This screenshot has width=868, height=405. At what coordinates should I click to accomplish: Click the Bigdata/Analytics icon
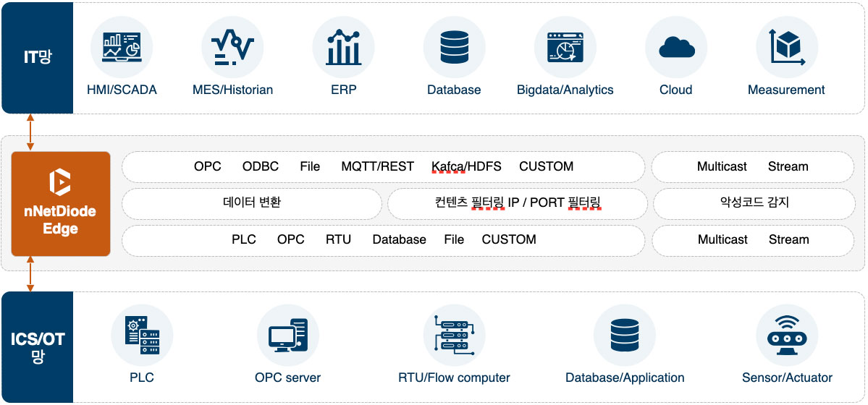pos(565,47)
